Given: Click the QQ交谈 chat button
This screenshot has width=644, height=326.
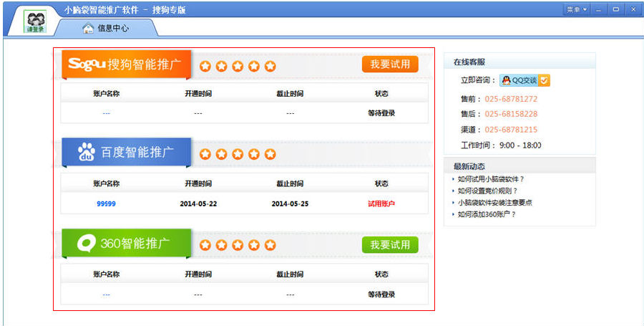Looking at the screenshot, I should (x=525, y=80).
